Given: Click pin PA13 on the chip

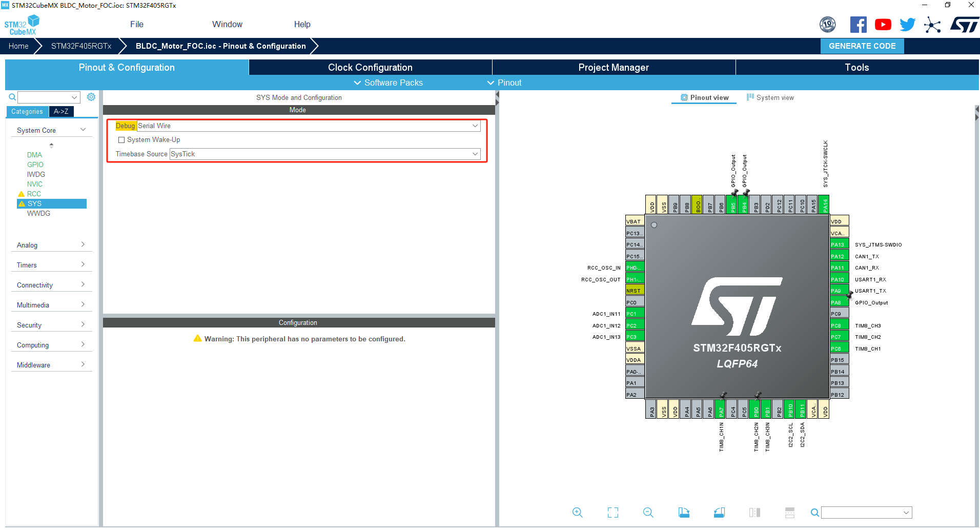Looking at the screenshot, I should pos(839,244).
